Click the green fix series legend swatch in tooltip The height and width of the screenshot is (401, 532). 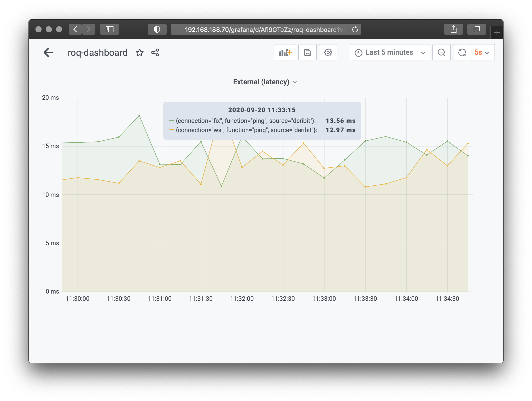[x=172, y=121]
